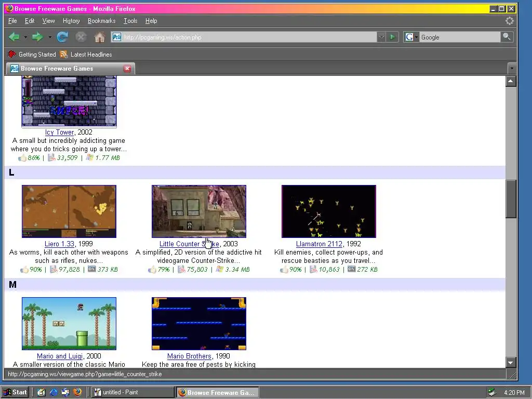Select the Browse Freeware Games tab
This screenshot has width=532, height=399.
tap(71, 69)
